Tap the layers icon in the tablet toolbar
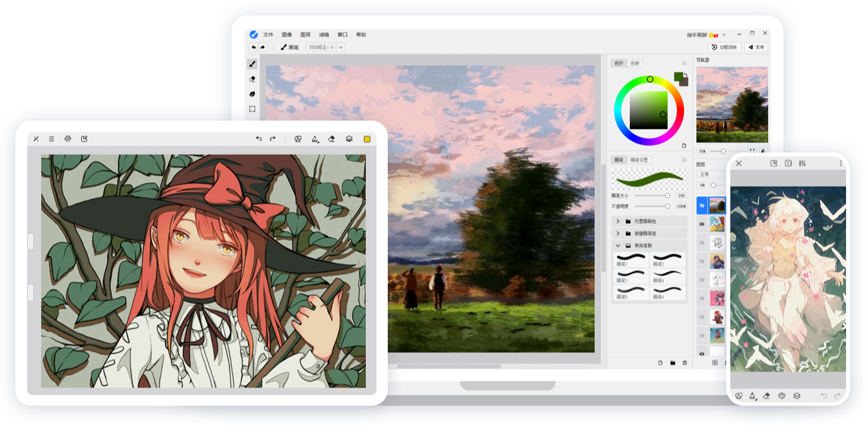868x426 pixels. [349, 139]
